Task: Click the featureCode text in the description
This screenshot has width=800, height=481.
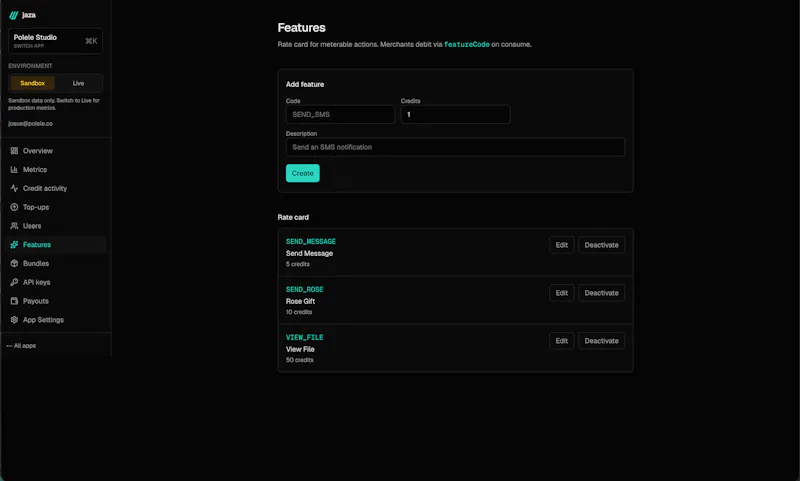Action: [466, 44]
